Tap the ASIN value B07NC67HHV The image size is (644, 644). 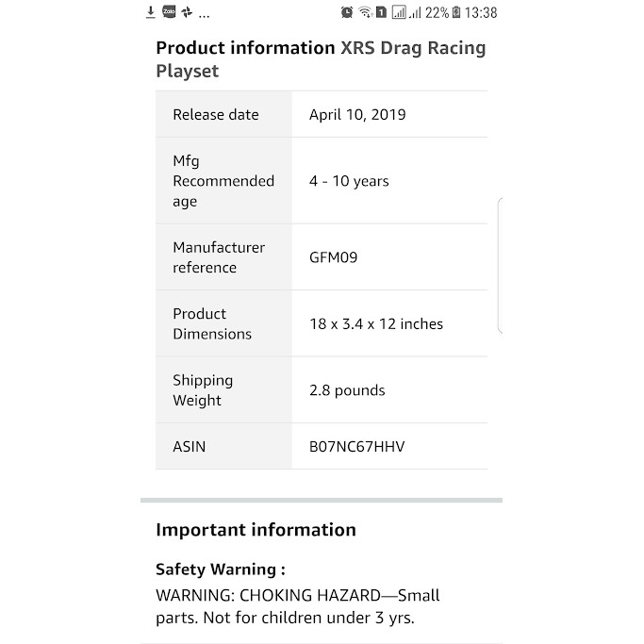pos(356,446)
